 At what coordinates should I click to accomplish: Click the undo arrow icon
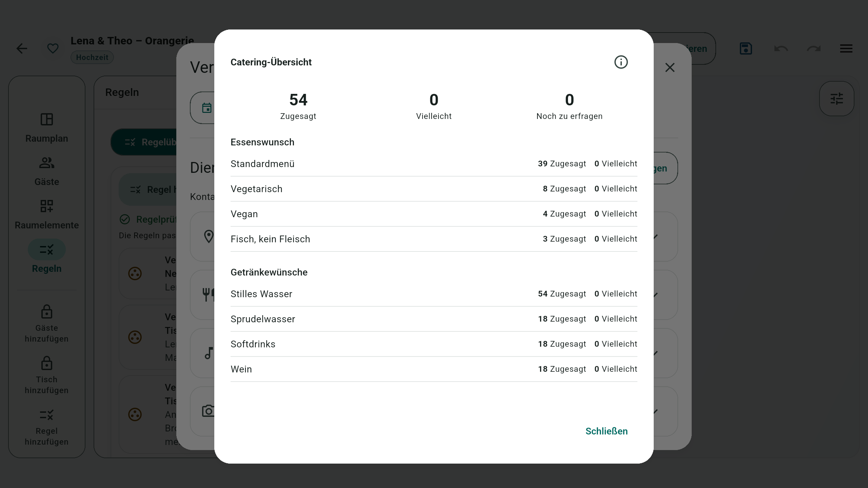tap(781, 48)
